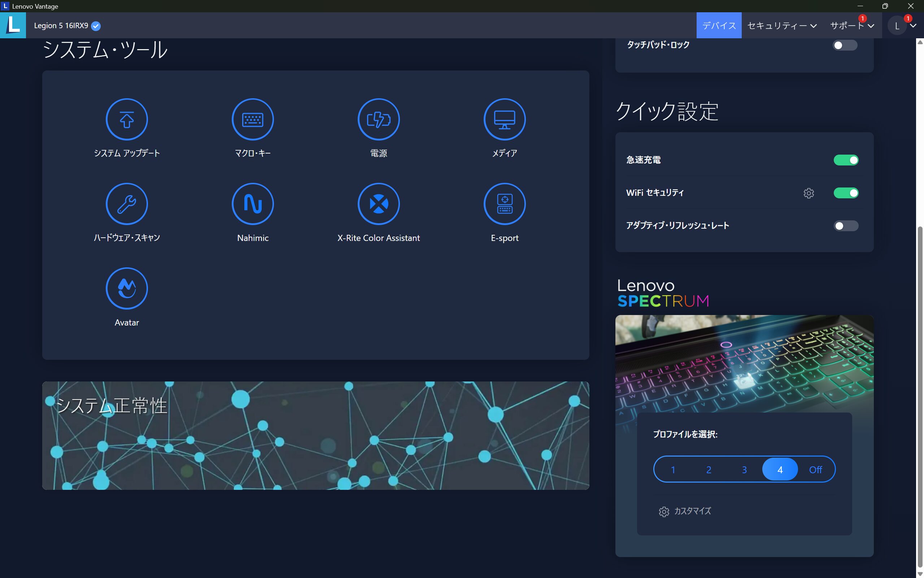Open the マクロ・キー (Macro Key) keyboard icon

pyautogui.click(x=253, y=119)
